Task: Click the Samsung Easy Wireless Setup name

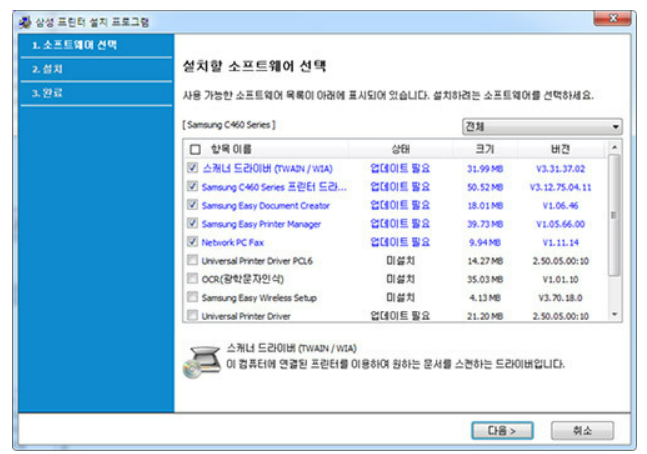Action: pyautogui.click(x=259, y=298)
